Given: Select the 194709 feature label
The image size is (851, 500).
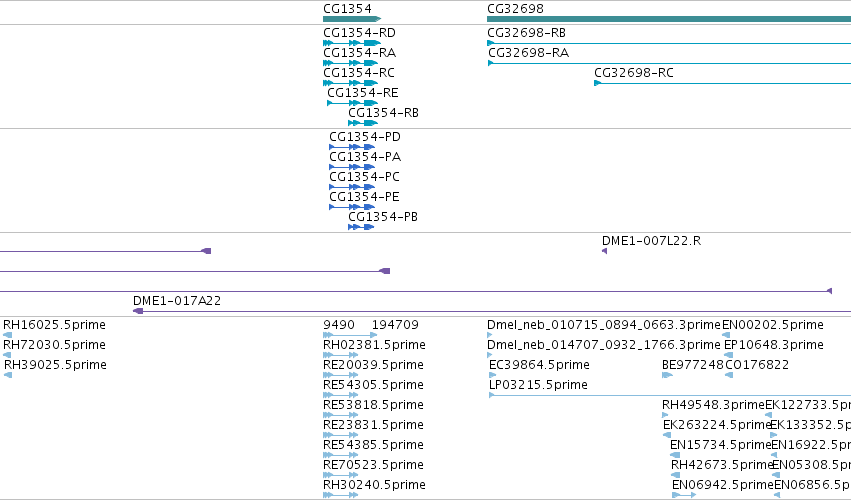Looking at the screenshot, I should pyautogui.click(x=395, y=325).
